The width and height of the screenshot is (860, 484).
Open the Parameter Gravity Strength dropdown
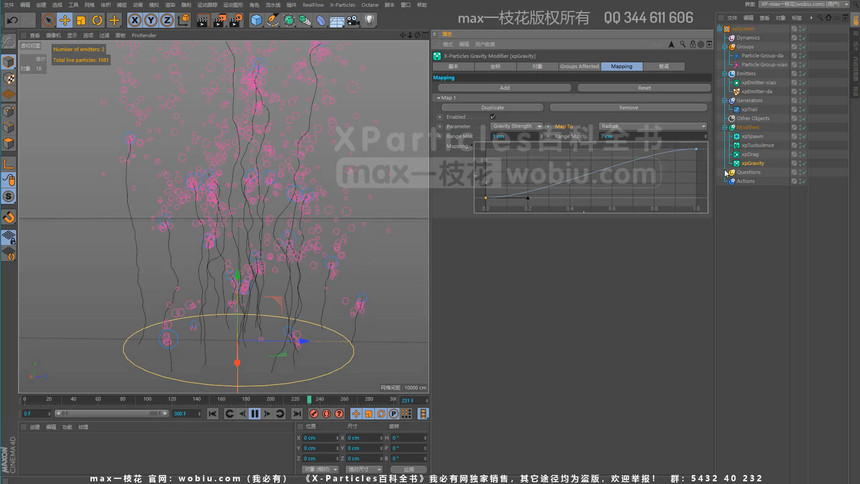click(x=516, y=126)
